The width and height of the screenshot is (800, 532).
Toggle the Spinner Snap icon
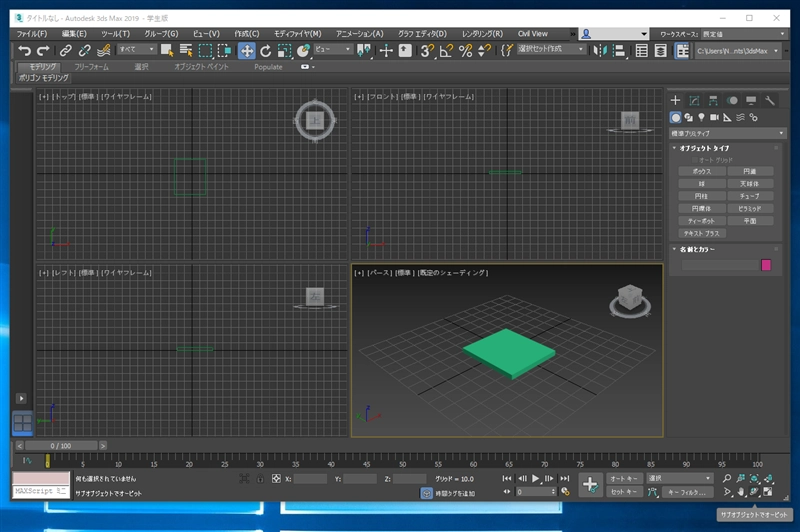[484, 50]
